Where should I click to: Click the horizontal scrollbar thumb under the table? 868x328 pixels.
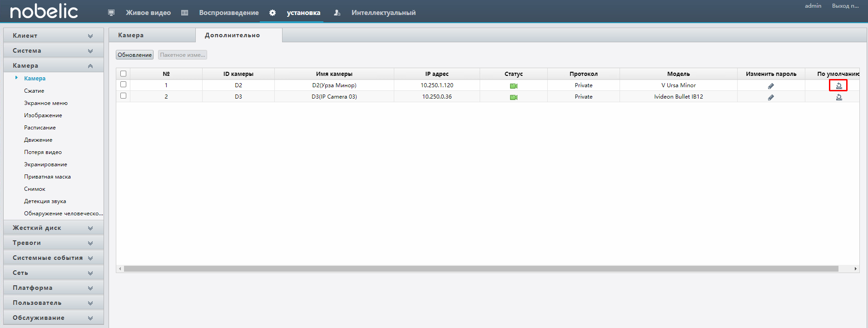481,269
